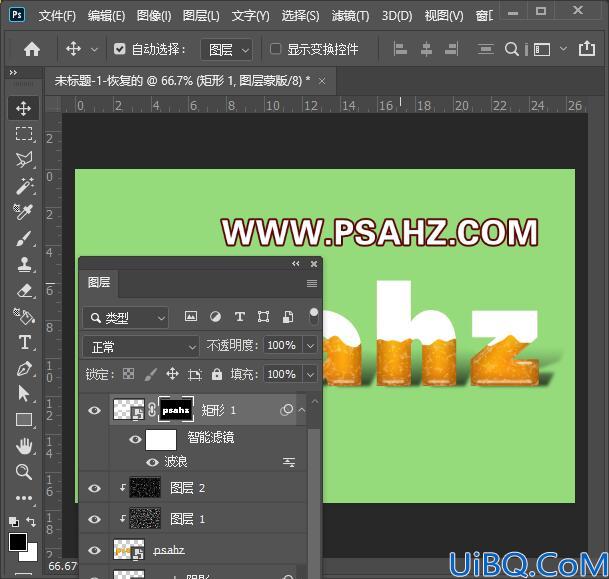
Task: Swap foreground and background colors
Action: 31,522
